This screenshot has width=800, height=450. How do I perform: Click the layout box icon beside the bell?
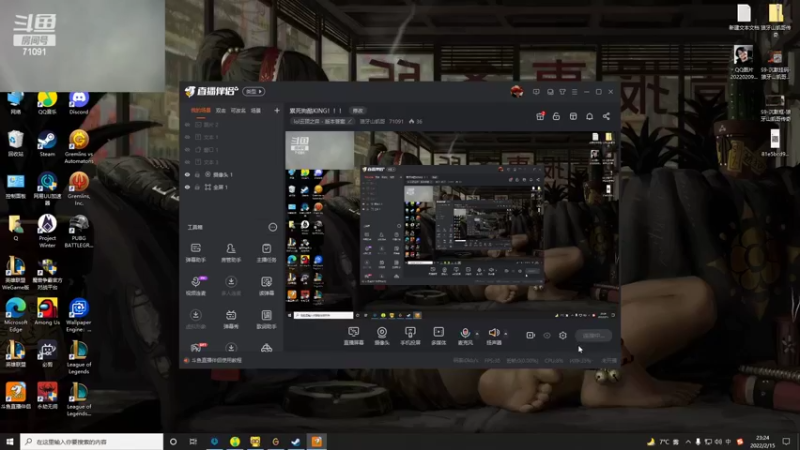(x=573, y=116)
